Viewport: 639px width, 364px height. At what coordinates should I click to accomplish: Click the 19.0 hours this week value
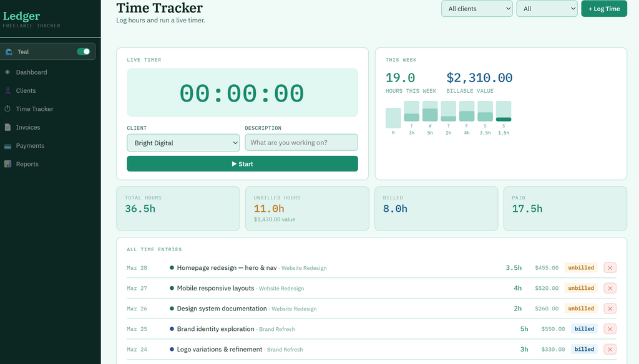[400, 77]
